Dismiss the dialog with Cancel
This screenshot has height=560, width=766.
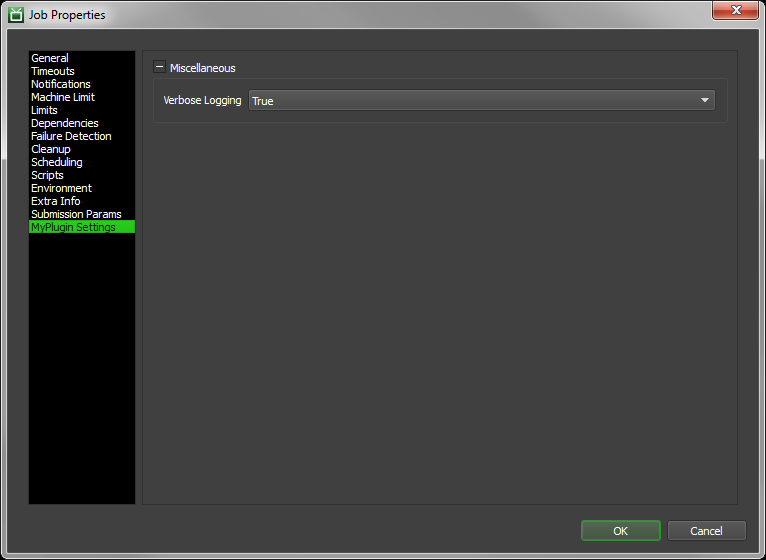706,531
